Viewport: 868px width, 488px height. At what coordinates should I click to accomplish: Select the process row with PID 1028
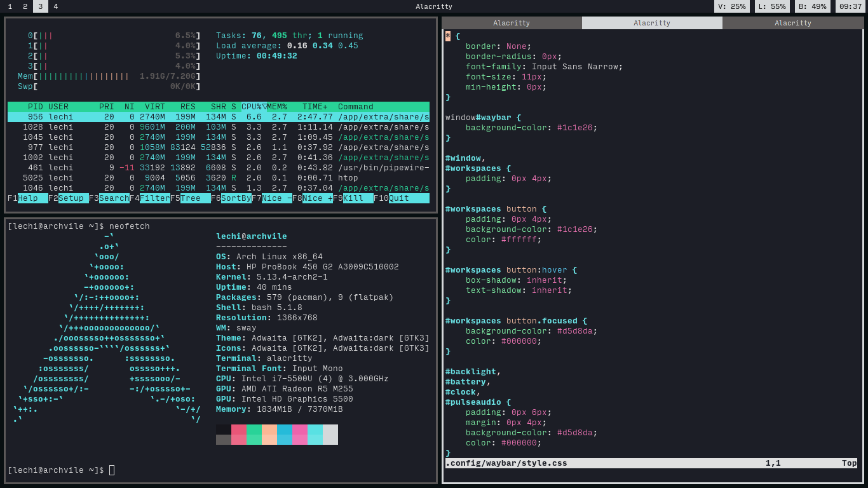[x=219, y=127]
